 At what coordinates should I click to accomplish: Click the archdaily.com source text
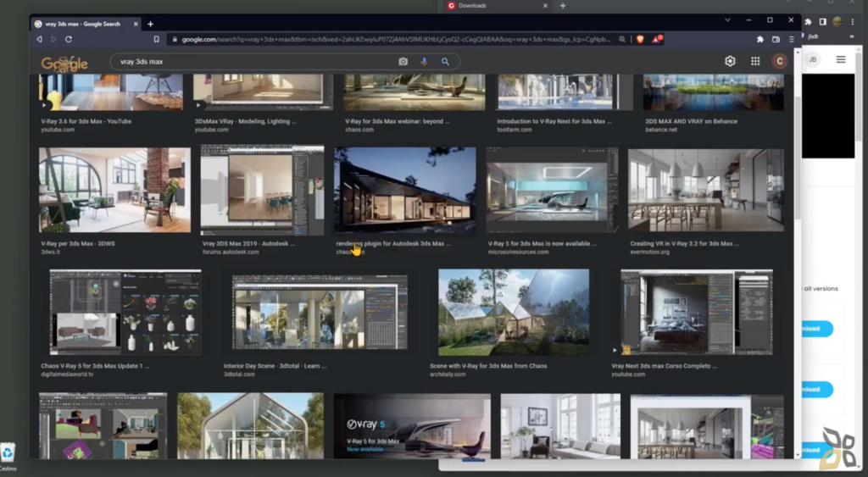click(448, 374)
